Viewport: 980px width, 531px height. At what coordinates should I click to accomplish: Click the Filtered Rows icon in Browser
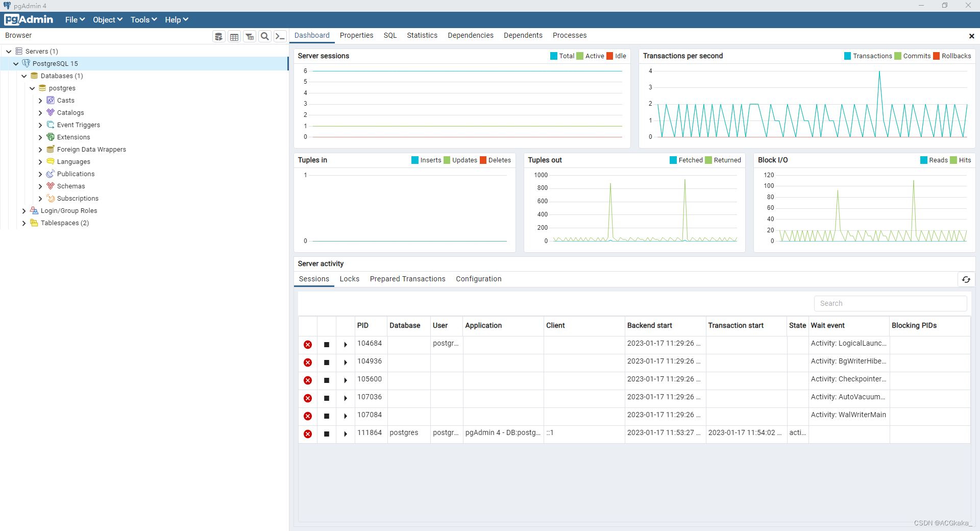[250, 36]
